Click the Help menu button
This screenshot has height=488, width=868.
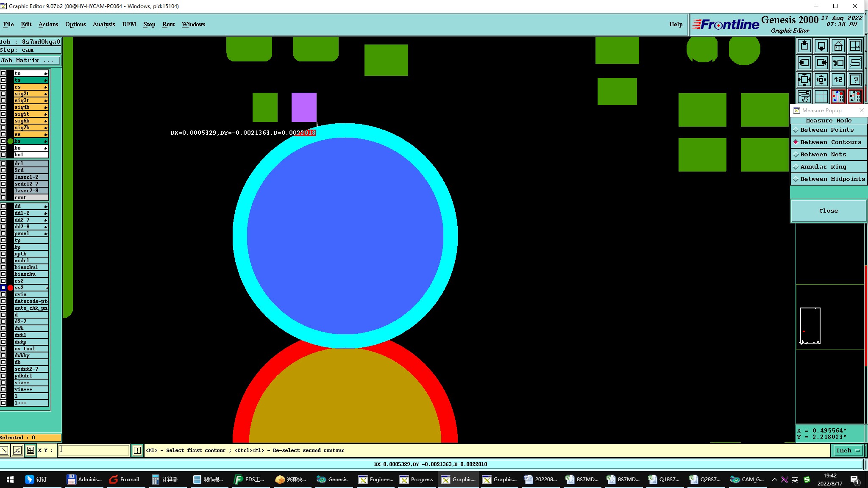tap(676, 24)
